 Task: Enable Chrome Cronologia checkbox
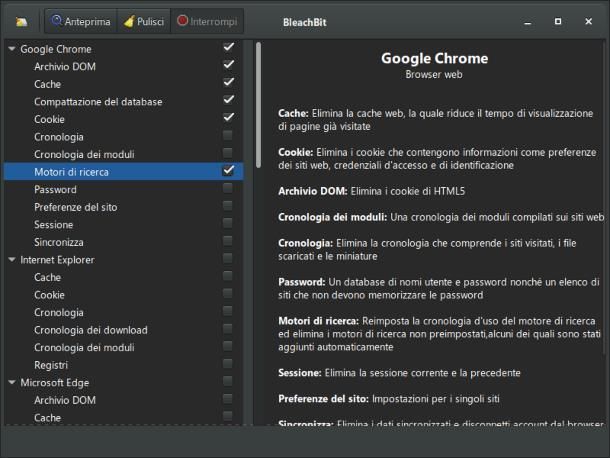pyautogui.click(x=228, y=135)
